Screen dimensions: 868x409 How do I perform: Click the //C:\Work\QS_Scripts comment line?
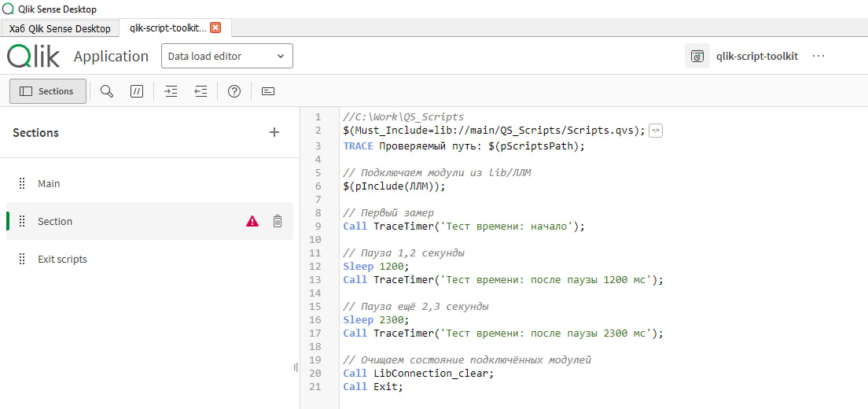pos(403,117)
